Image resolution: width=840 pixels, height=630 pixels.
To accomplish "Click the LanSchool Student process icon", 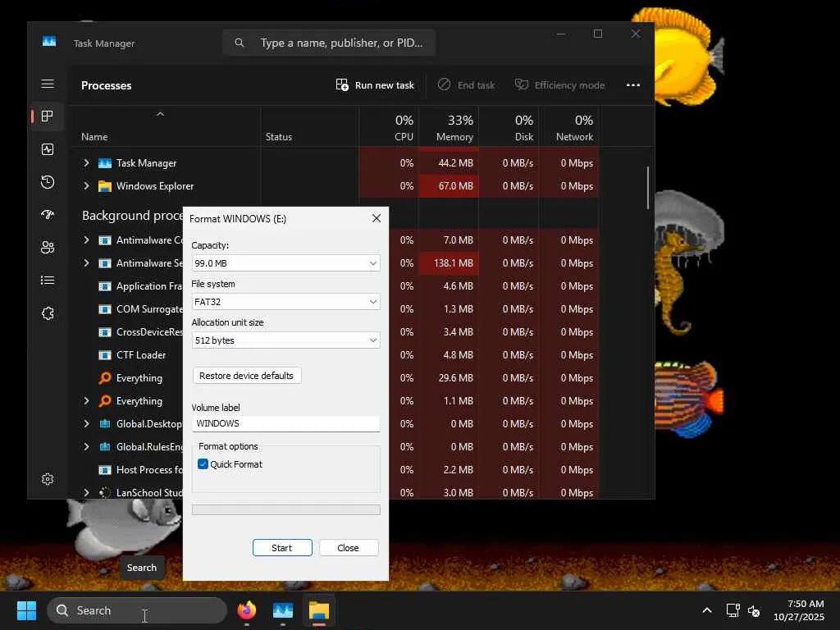I will [x=105, y=492].
